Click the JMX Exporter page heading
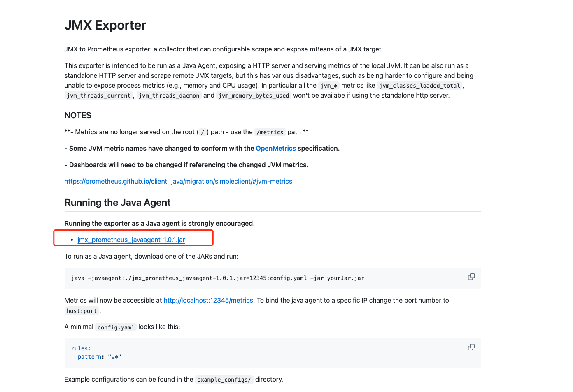Screen dimensions: 573x392 [x=105, y=25]
